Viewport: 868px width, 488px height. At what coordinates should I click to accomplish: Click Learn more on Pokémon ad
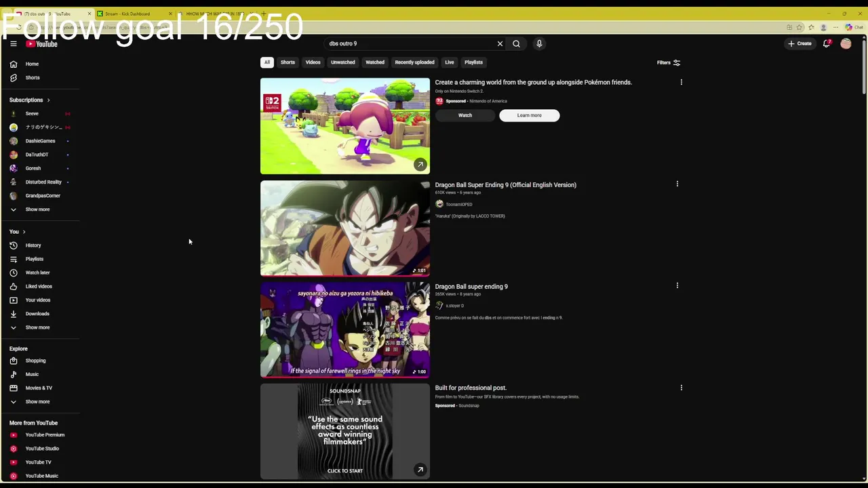coord(530,115)
